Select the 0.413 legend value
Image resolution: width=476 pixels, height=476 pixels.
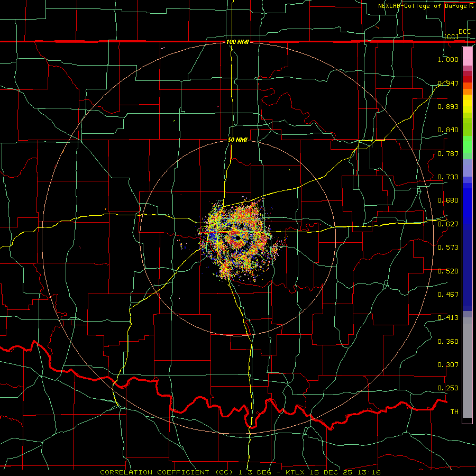tap(448, 318)
